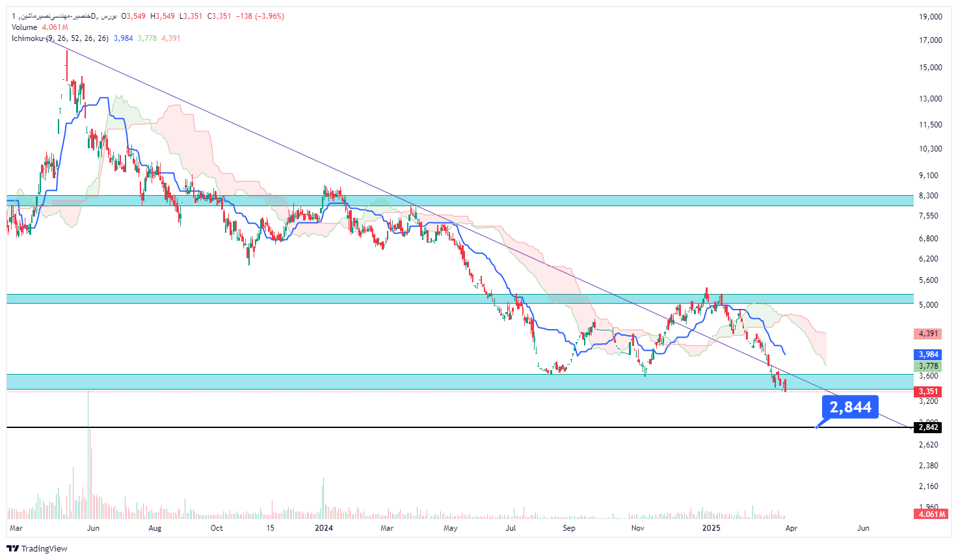
Task: Select the black 2,842 price-axis tag
Action: tap(927, 427)
